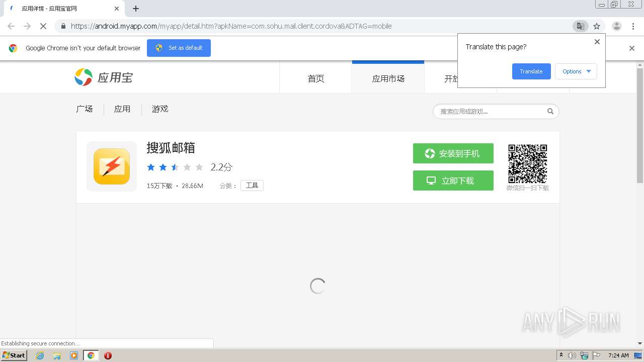Click the volume tray icon

click(572, 355)
